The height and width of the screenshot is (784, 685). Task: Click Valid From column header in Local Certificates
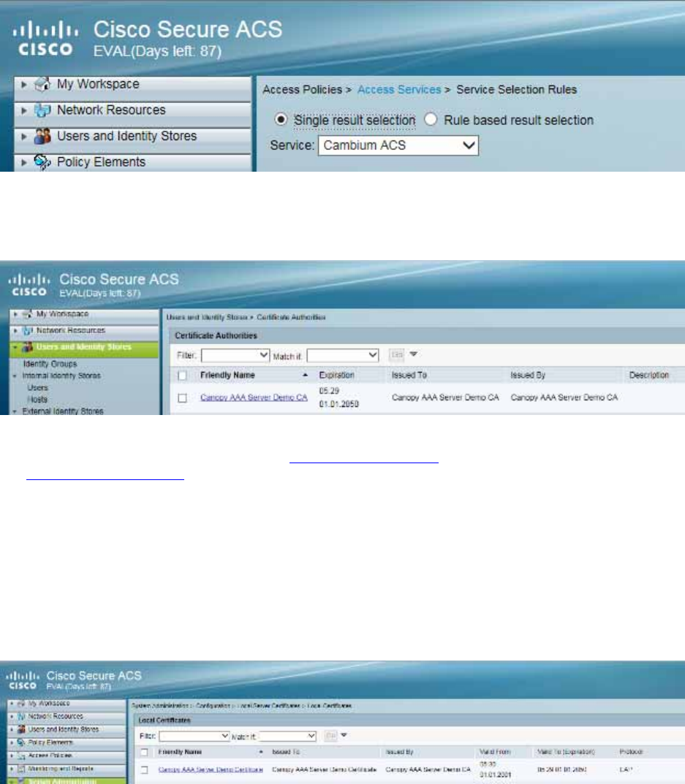pyautogui.click(x=495, y=752)
